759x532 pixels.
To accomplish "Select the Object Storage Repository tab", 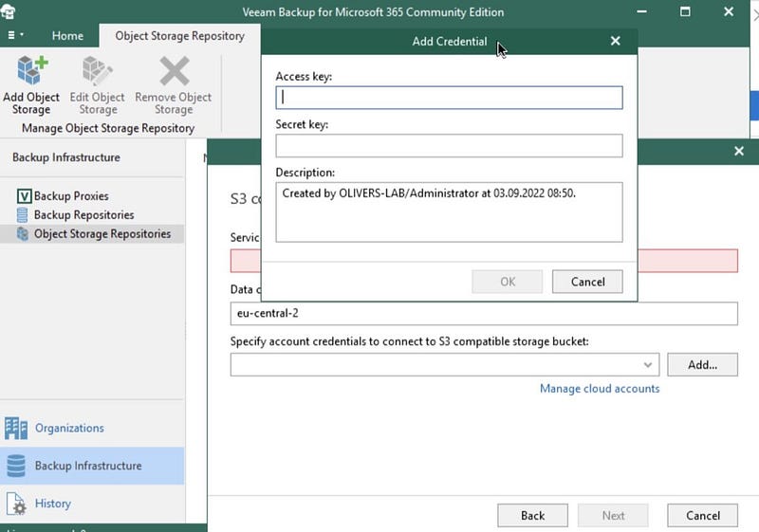I will [179, 36].
